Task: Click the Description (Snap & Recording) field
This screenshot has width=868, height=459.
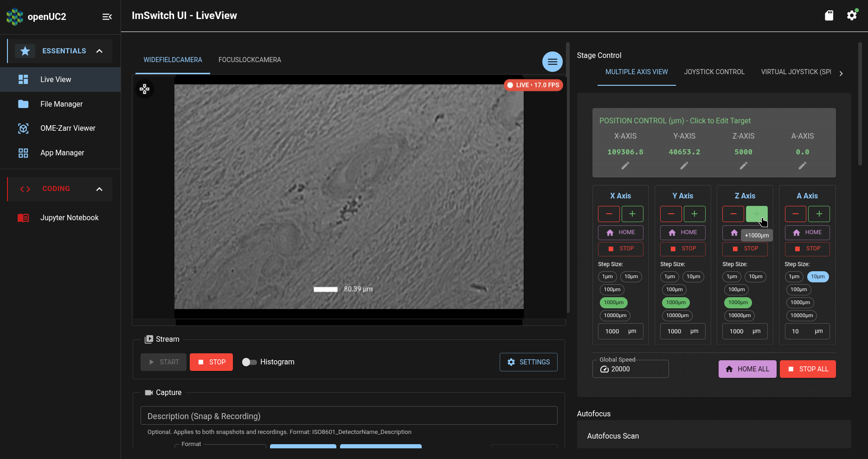Action: pyautogui.click(x=349, y=415)
